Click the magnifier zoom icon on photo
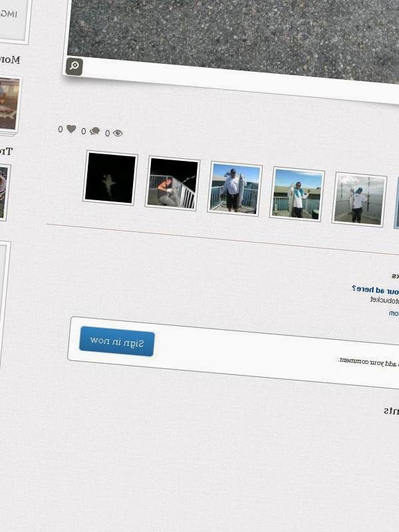 (74, 66)
